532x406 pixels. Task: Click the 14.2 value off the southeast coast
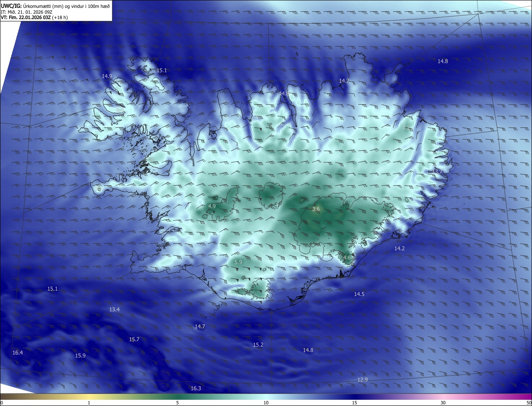tap(399, 248)
